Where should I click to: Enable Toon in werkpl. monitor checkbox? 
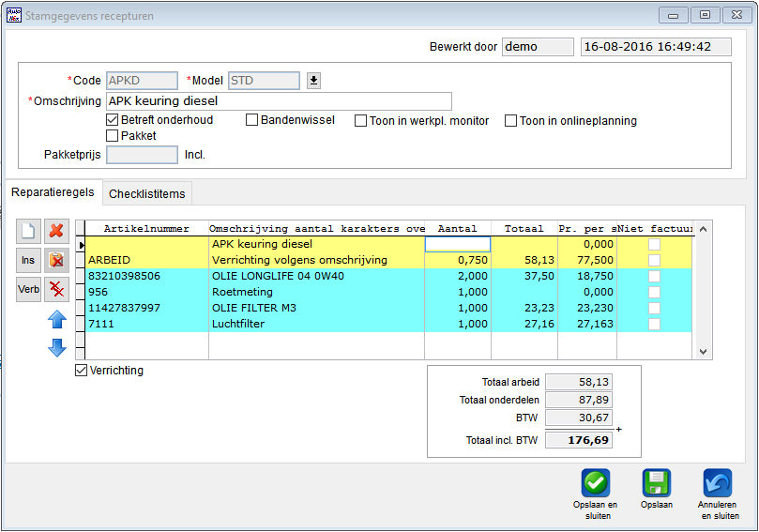pos(360,120)
